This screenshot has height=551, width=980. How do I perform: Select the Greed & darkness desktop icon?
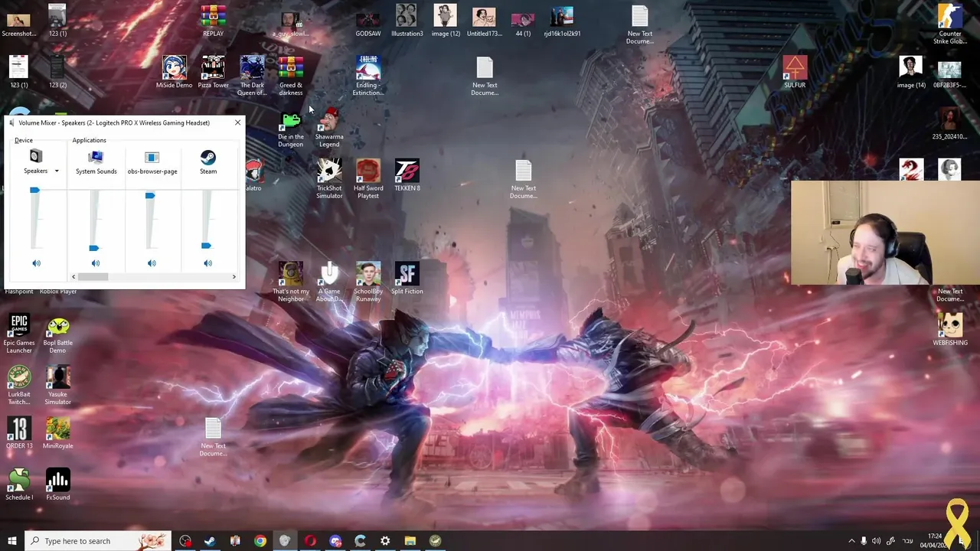[290, 76]
